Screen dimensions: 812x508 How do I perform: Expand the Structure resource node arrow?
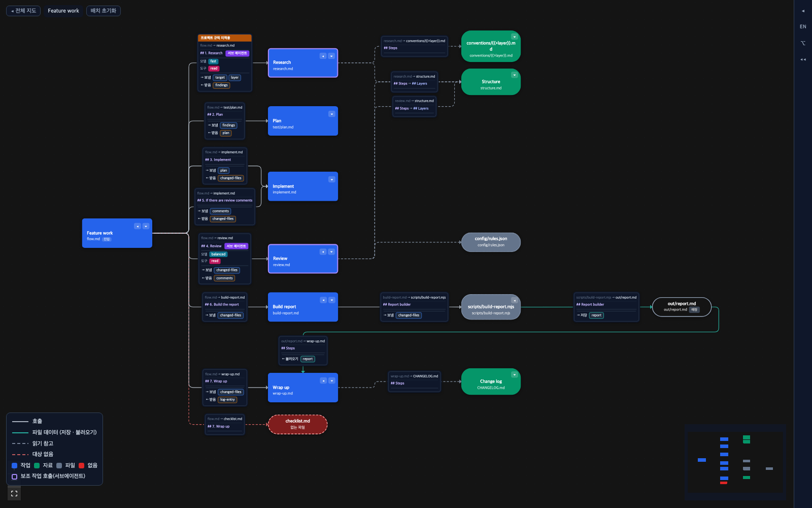(514, 75)
